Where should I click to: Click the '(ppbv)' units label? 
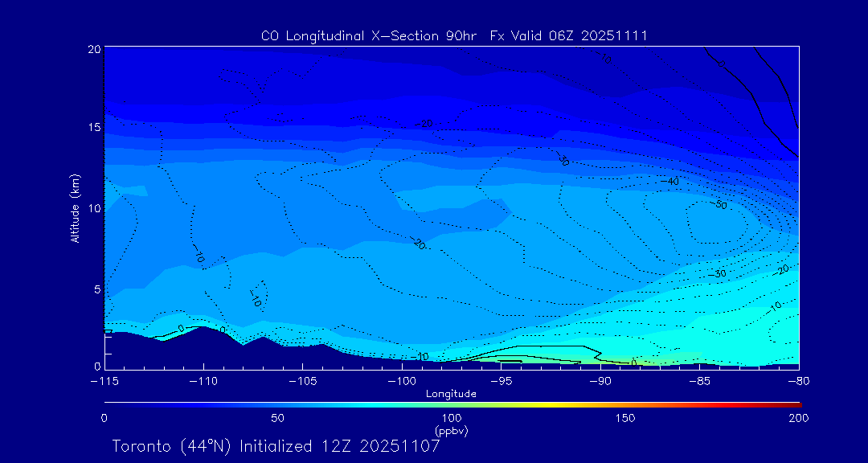click(x=451, y=431)
